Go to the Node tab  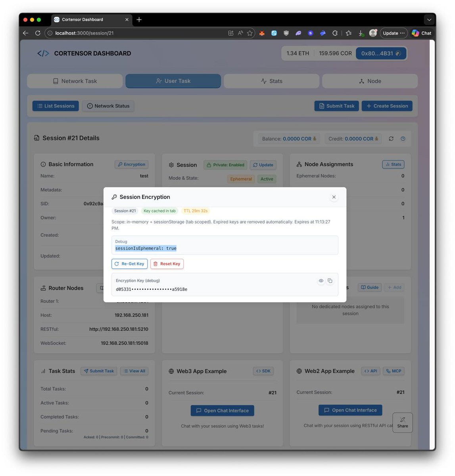coord(370,81)
